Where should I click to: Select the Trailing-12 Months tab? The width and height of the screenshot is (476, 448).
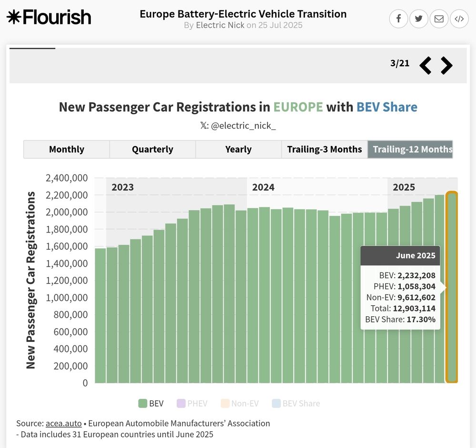point(410,149)
